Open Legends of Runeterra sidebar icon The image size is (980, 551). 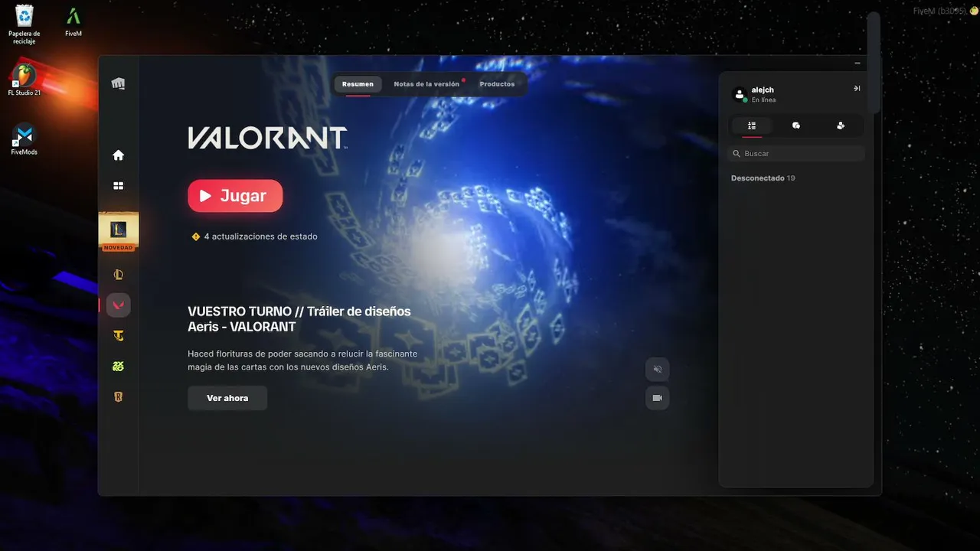(x=118, y=396)
